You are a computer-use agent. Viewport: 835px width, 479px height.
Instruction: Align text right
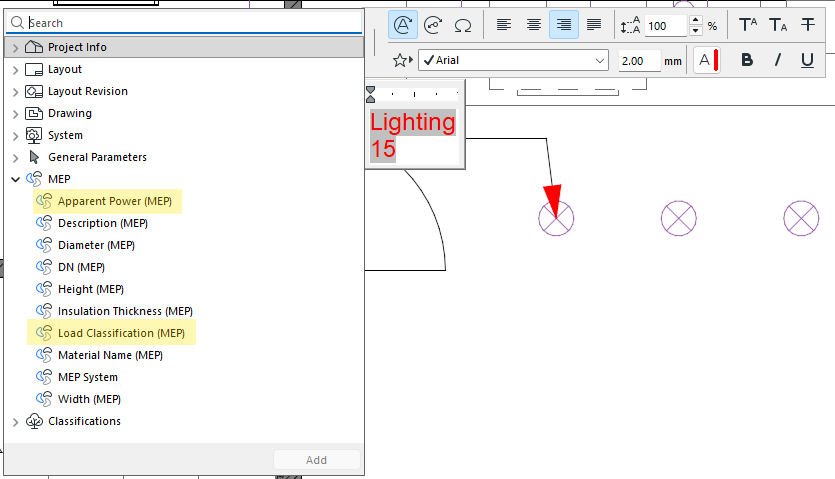pyautogui.click(x=564, y=25)
